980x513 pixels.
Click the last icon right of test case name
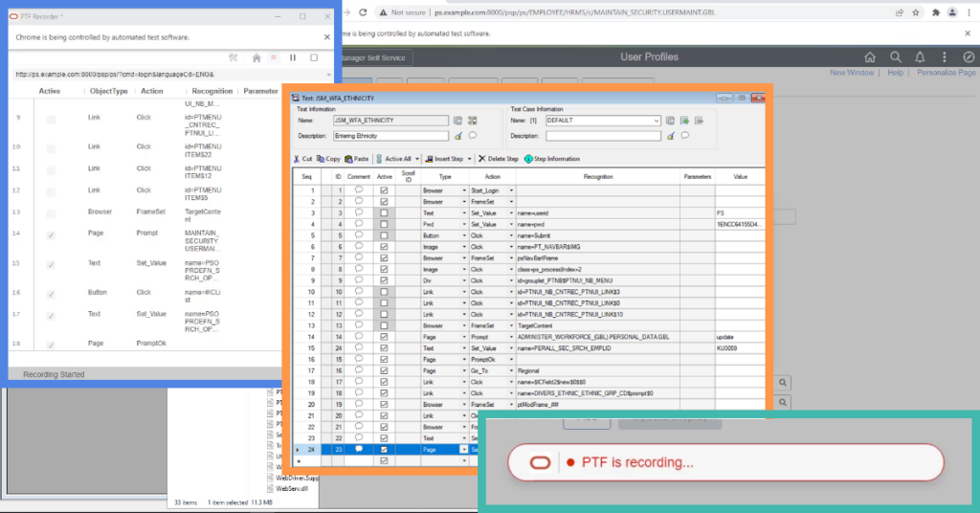(x=699, y=120)
